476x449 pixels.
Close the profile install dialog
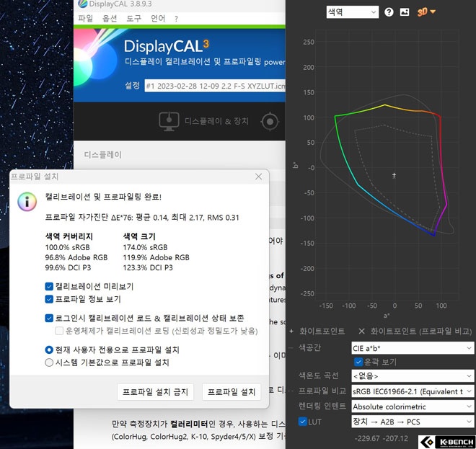[259, 177]
